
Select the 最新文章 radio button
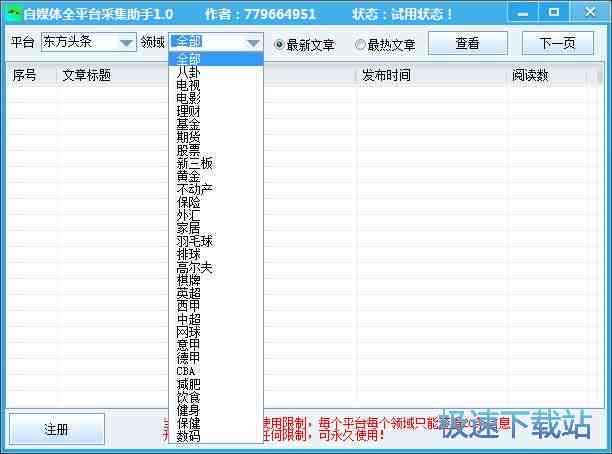[304, 45]
